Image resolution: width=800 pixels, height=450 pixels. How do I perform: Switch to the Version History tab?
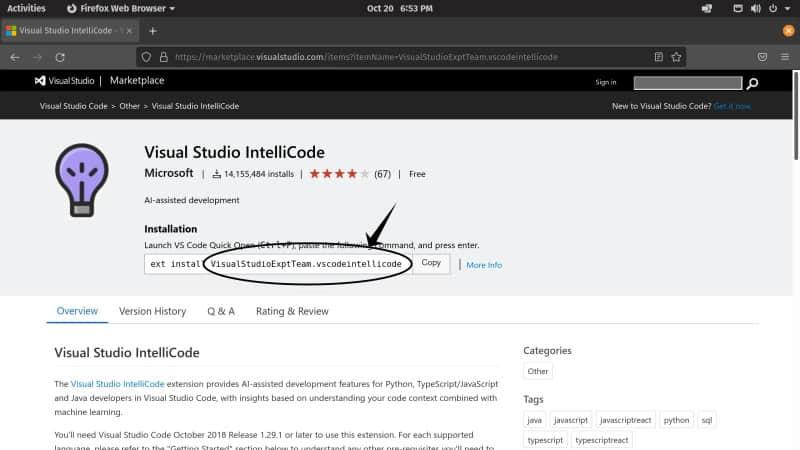(152, 311)
